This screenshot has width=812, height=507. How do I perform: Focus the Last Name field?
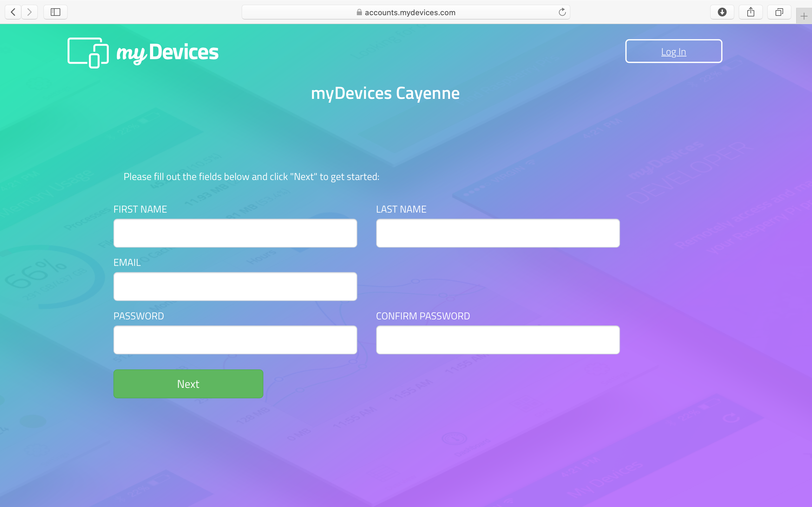click(x=498, y=234)
